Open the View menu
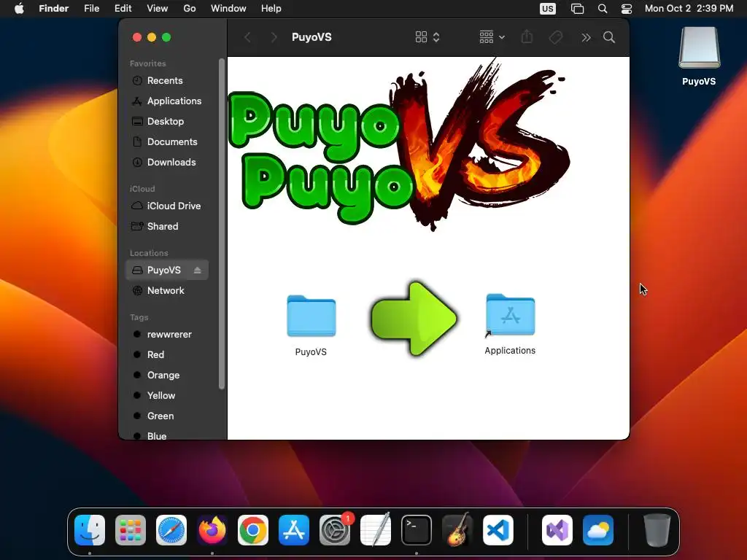This screenshot has height=560, width=747. coord(158,9)
